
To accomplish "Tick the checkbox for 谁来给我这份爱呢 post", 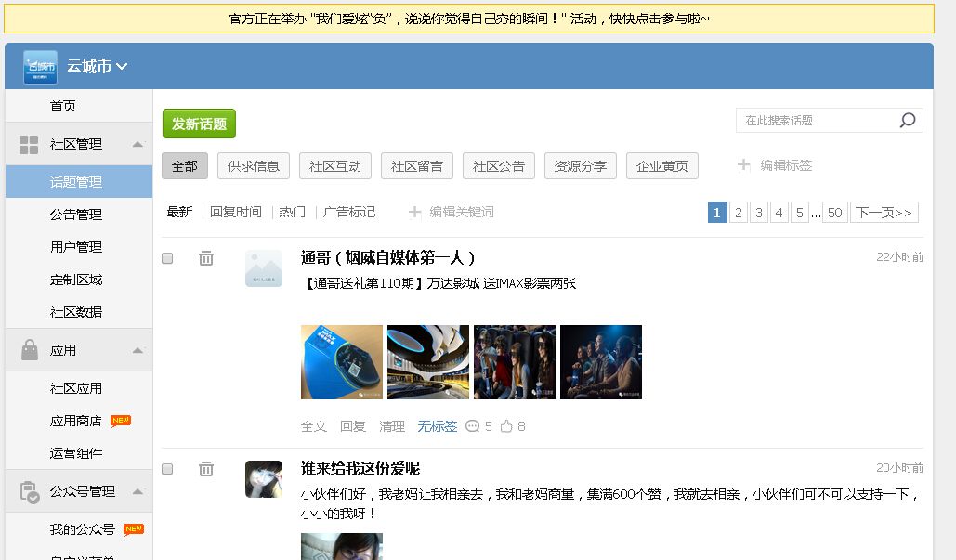I will (x=167, y=469).
